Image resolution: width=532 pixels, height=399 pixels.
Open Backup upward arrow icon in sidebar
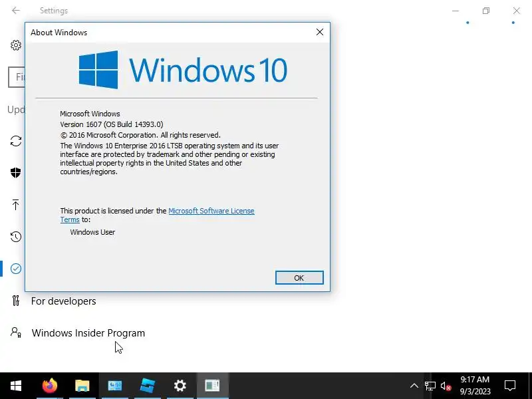pos(15,205)
